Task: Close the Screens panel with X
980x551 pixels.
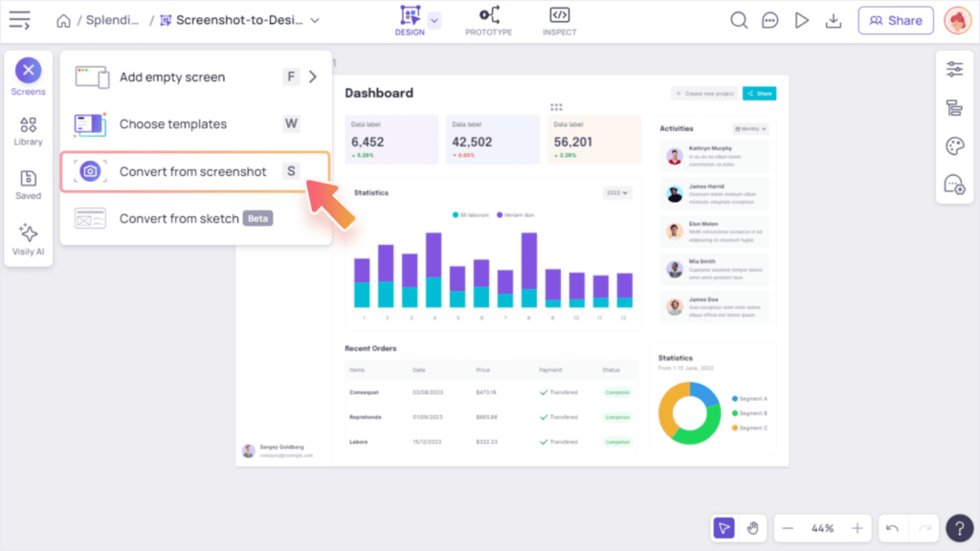Action: click(28, 70)
